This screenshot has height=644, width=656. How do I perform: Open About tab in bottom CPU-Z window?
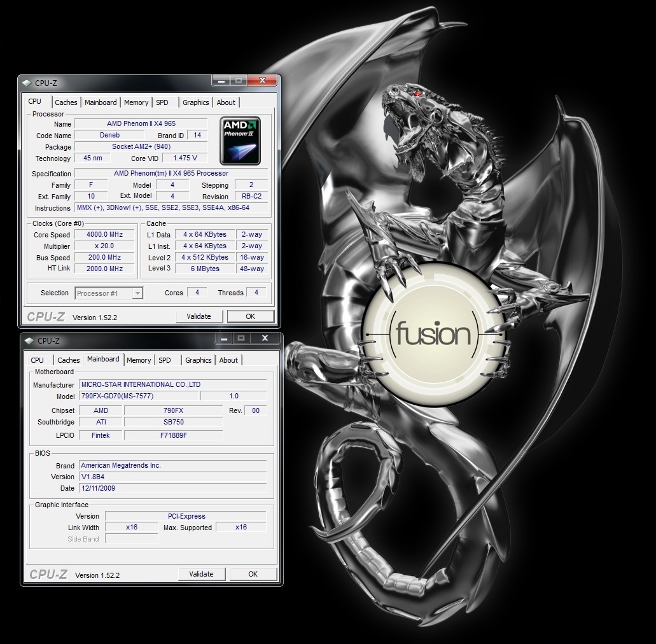[228, 360]
